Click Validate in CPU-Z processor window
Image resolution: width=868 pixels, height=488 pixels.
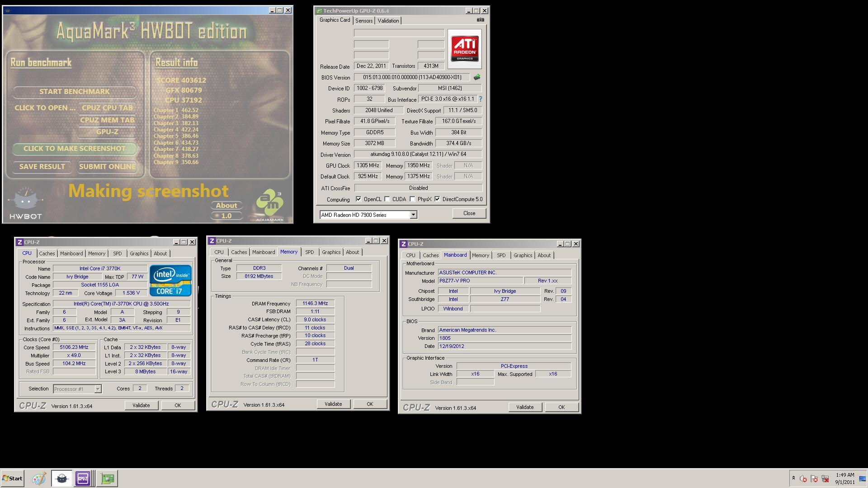[x=141, y=405]
